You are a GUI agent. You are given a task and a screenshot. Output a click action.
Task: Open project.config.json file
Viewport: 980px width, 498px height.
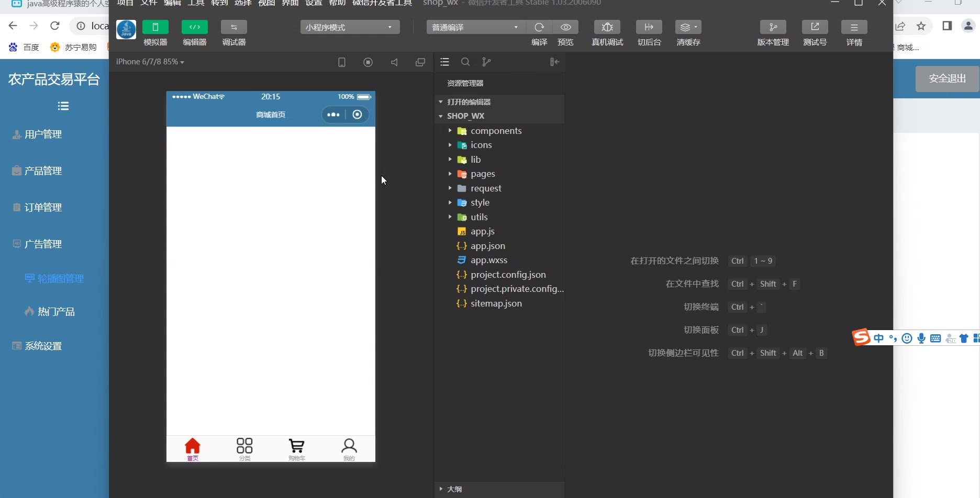tap(499, 275)
